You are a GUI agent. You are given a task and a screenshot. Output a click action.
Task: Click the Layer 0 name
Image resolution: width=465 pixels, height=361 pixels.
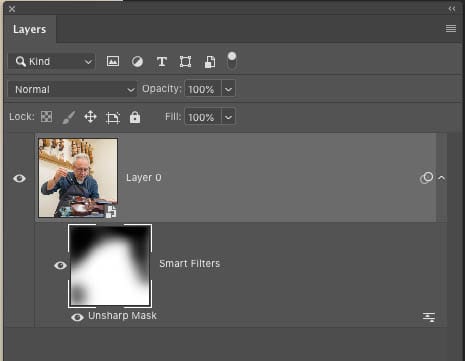[144, 178]
